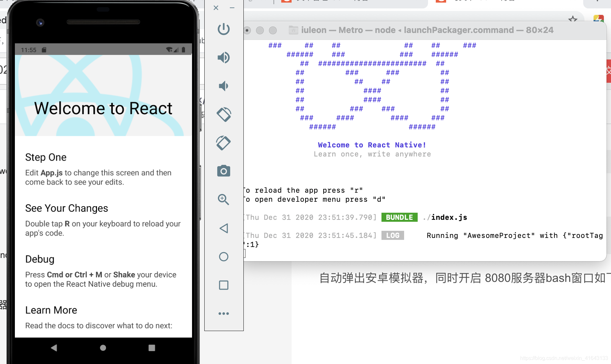Rotate emulator right with second rotate icon

click(x=223, y=143)
